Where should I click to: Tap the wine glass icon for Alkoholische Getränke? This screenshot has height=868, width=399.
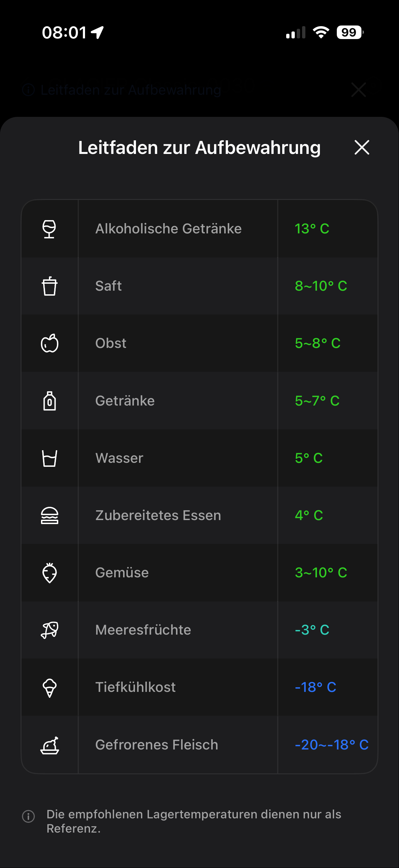tap(49, 229)
